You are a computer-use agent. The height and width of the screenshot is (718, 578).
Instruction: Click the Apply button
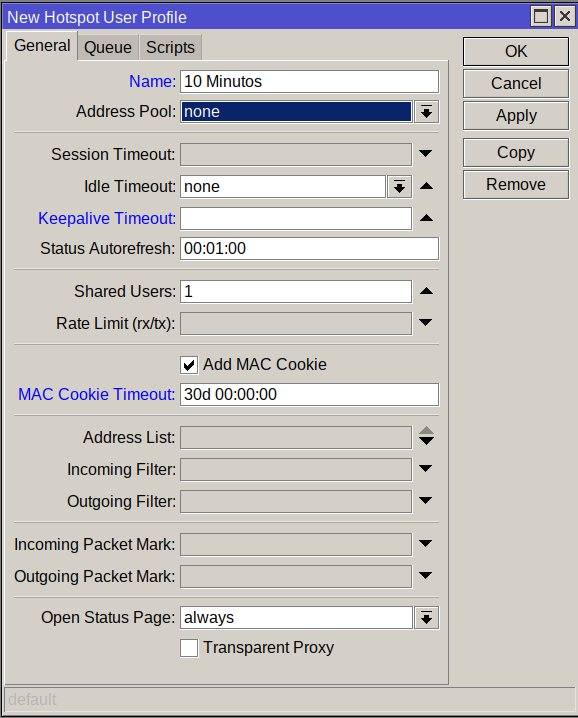pos(516,116)
